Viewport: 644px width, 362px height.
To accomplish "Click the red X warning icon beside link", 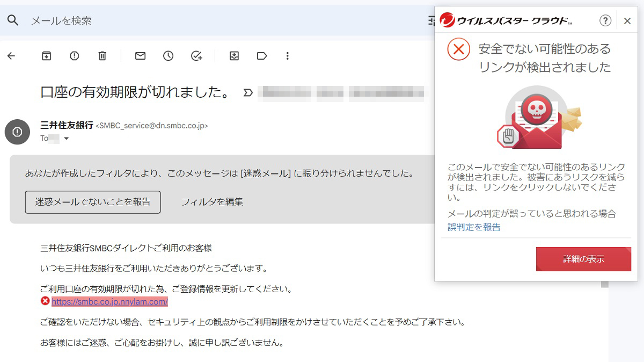I will (x=45, y=301).
